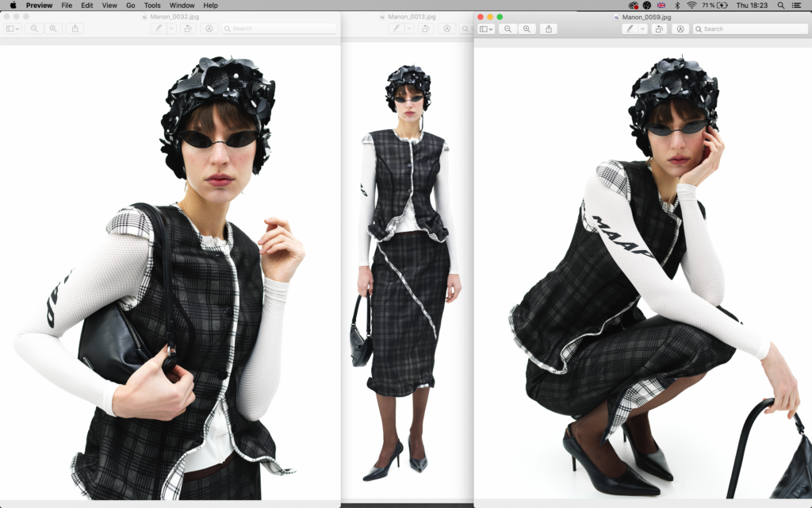Viewport: 812px width, 508px height.
Task: Open the View menu in menu bar
Action: pos(109,6)
